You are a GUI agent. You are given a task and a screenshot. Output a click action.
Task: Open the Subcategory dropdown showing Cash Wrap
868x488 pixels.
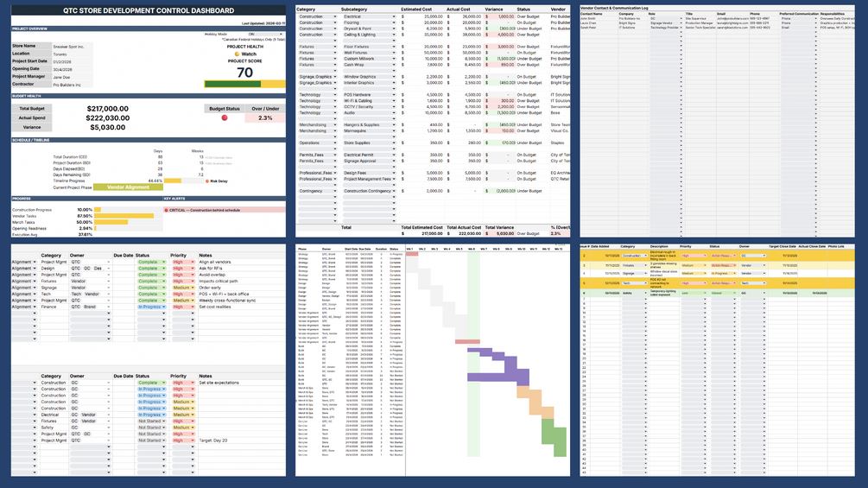(370, 65)
